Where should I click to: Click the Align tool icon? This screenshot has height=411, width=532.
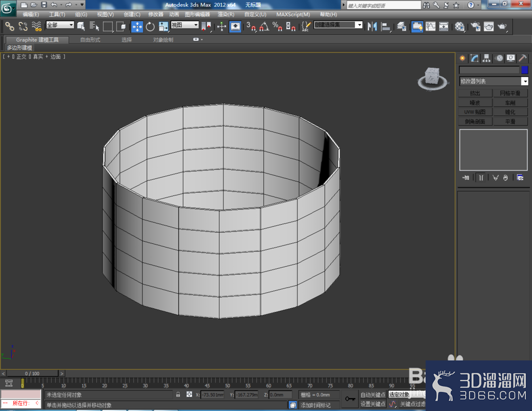pyautogui.click(x=385, y=26)
